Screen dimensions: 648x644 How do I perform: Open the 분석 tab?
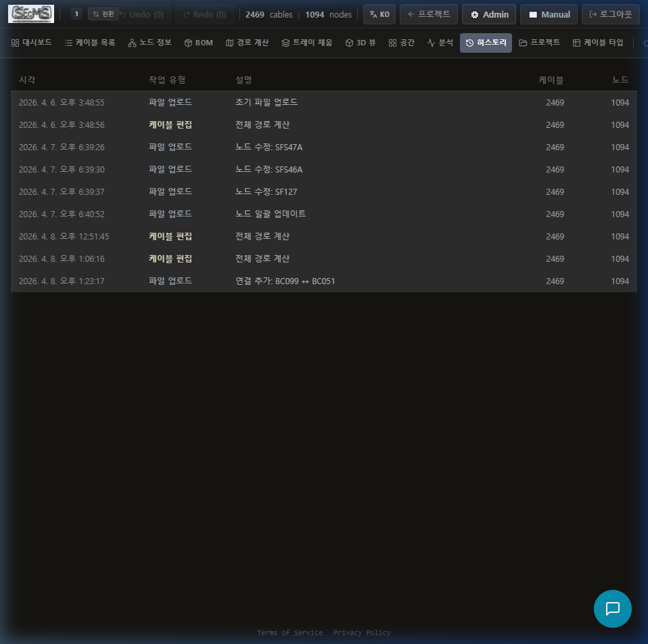tap(440, 43)
